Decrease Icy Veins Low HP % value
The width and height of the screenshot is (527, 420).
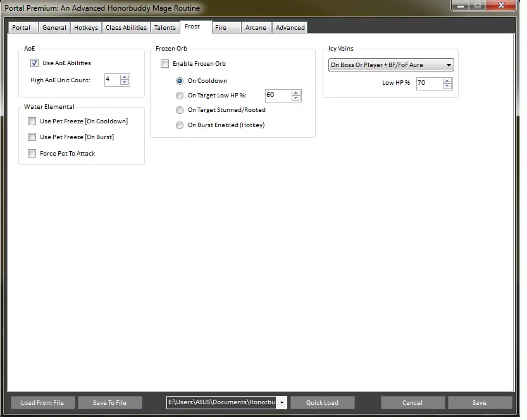point(447,86)
